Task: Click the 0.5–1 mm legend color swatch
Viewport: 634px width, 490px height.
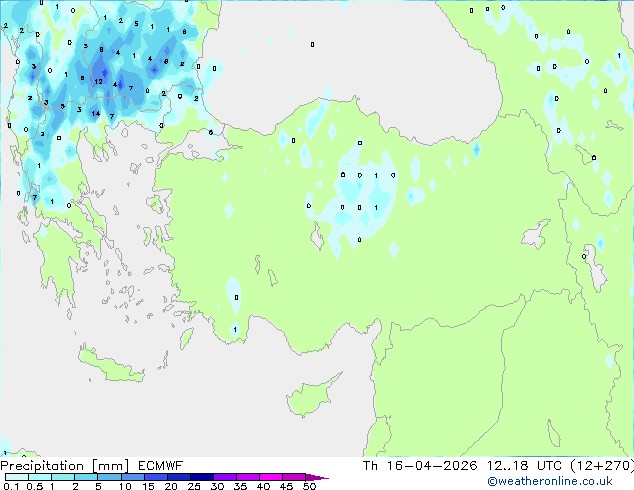Action: pos(40,477)
